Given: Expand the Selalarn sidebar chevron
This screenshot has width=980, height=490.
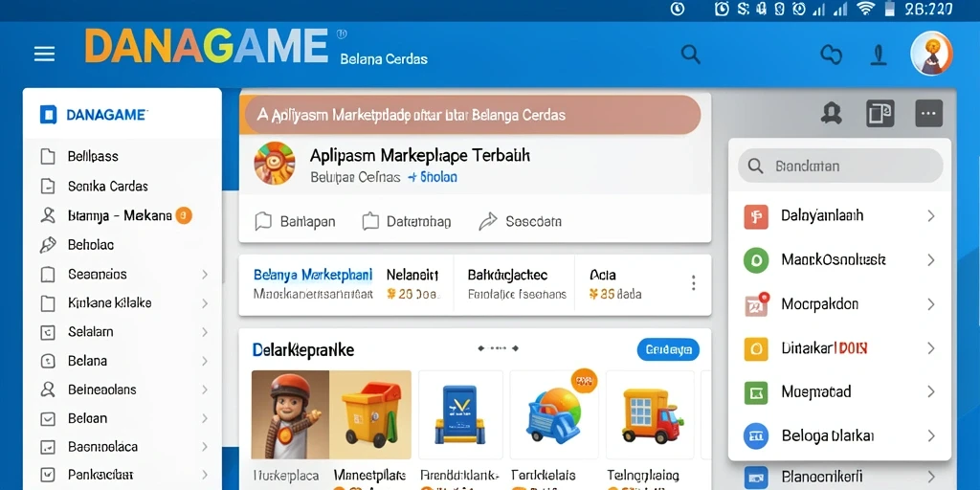Looking at the screenshot, I should [x=205, y=332].
